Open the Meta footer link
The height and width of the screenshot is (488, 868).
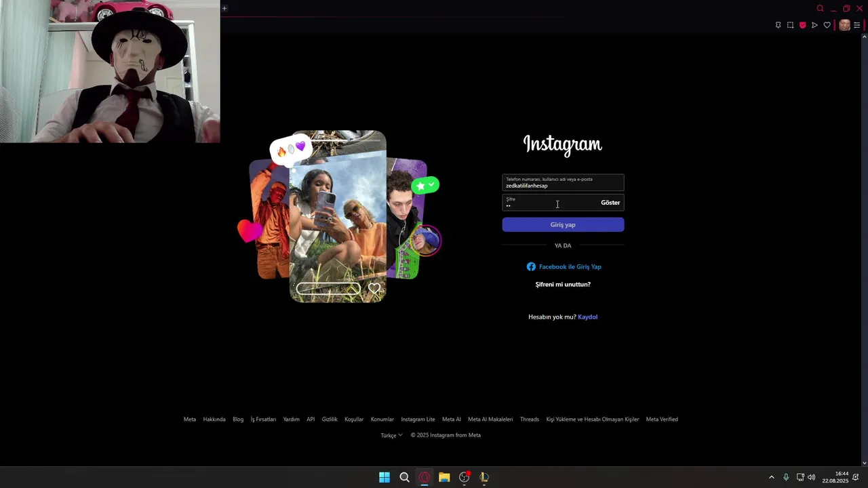(x=190, y=419)
